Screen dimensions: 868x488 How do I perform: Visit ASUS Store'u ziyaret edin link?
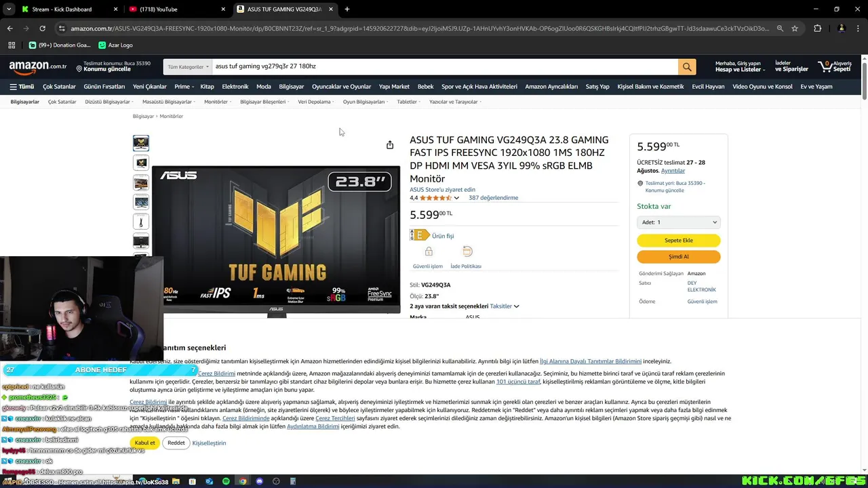pyautogui.click(x=442, y=190)
